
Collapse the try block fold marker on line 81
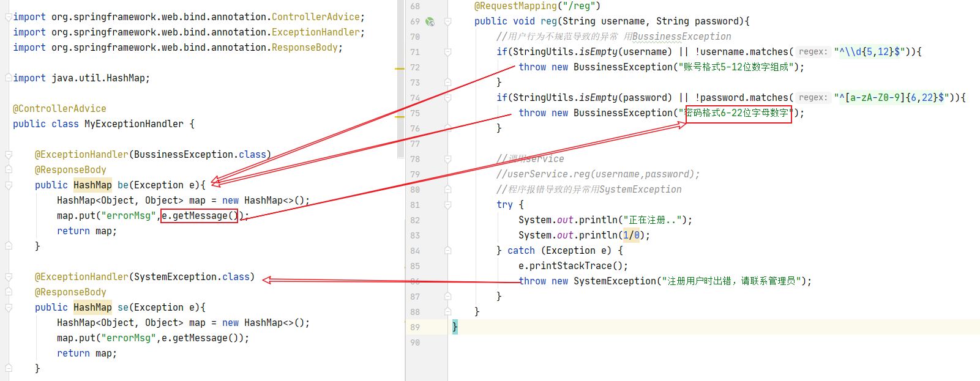(x=447, y=205)
